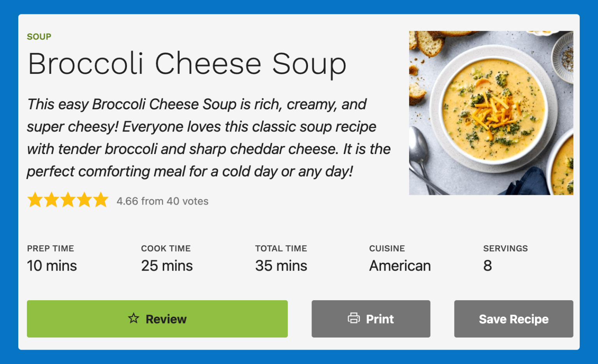Open the SOUP category link
598x364 pixels.
(x=39, y=36)
